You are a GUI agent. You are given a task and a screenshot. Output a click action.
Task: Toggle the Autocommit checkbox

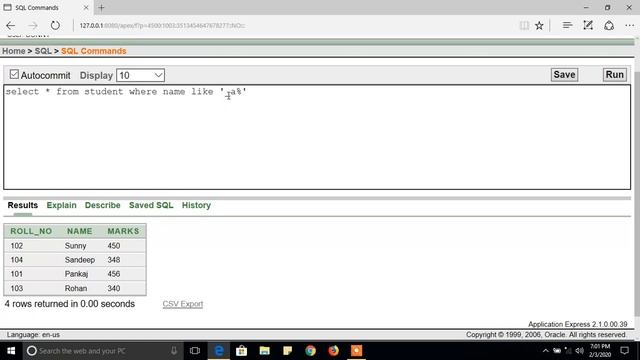point(14,74)
